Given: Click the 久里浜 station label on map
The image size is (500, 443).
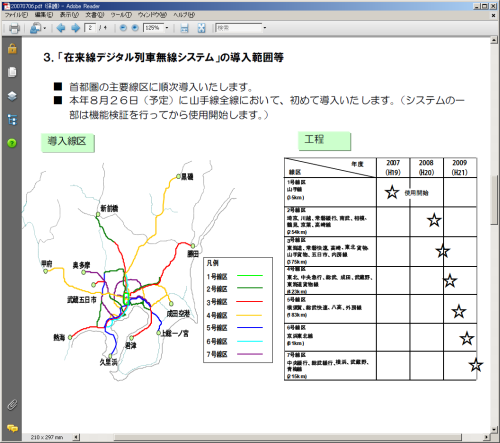Looking at the screenshot, I should coord(108,362).
